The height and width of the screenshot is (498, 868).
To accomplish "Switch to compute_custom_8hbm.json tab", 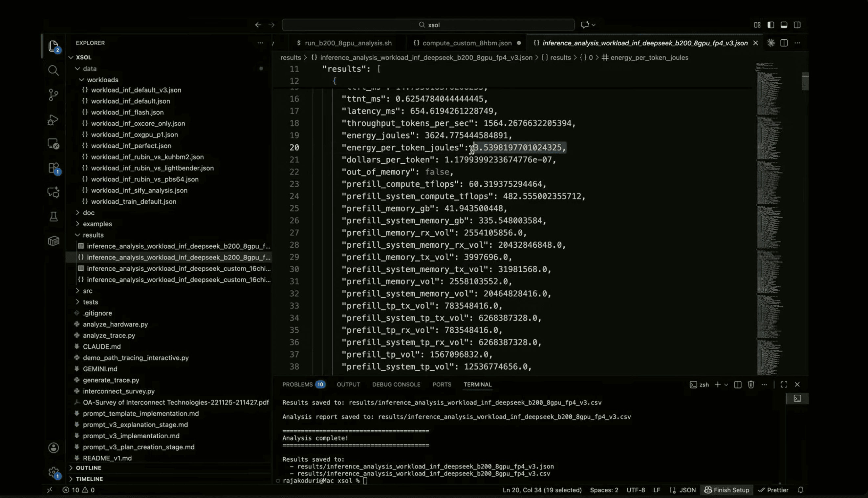I will point(467,43).
